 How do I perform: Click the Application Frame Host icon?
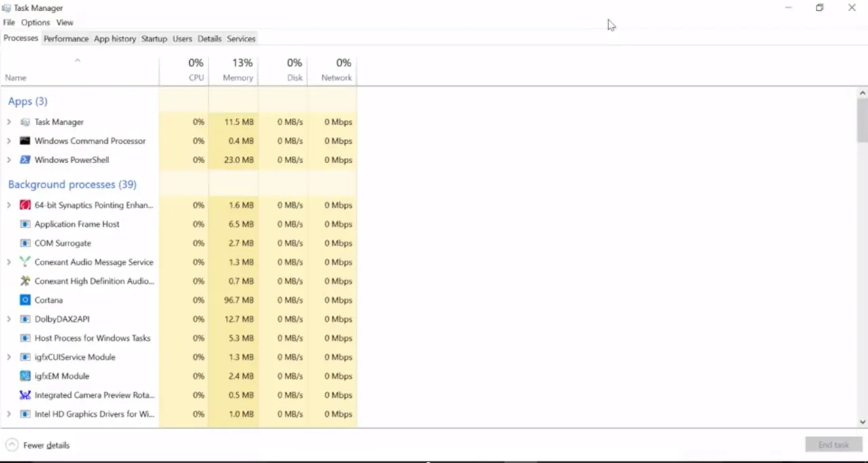(x=25, y=224)
